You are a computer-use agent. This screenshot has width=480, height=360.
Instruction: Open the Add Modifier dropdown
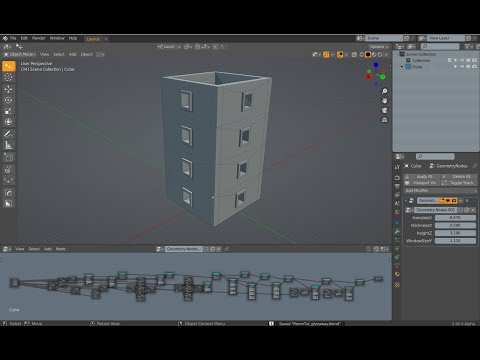click(x=440, y=190)
